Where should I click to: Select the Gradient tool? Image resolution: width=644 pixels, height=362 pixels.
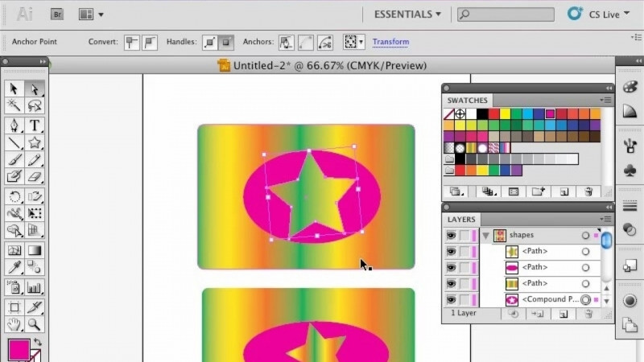tap(34, 250)
